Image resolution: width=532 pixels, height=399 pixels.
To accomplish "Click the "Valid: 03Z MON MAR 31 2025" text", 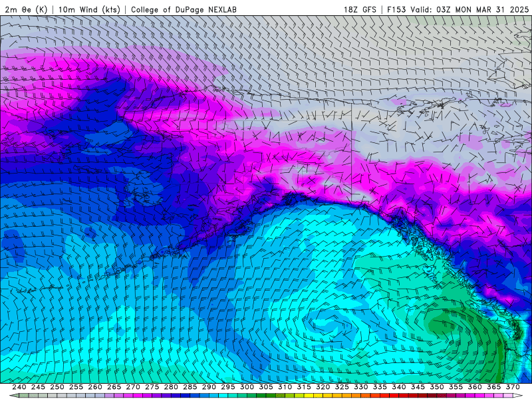I will click(469, 9).
